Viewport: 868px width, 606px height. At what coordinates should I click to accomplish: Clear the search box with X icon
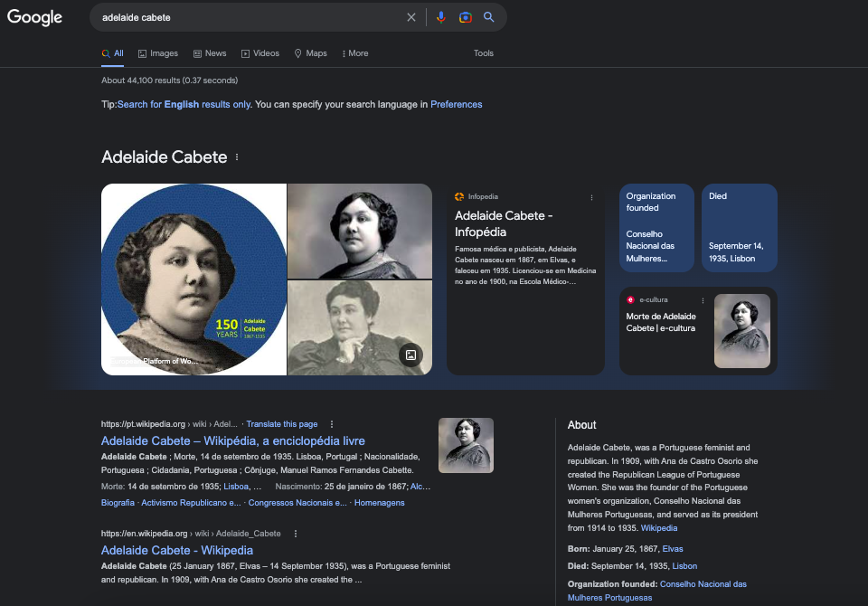click(411, 17)
